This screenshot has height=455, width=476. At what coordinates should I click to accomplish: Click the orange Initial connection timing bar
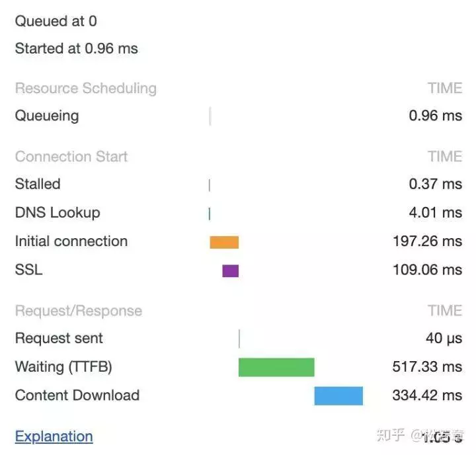[224, 242]
